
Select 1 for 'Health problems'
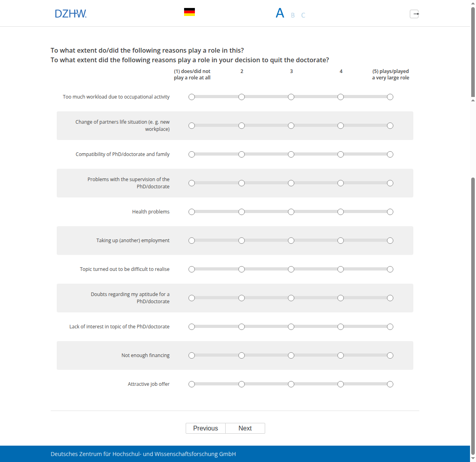(x=192, y=212)
